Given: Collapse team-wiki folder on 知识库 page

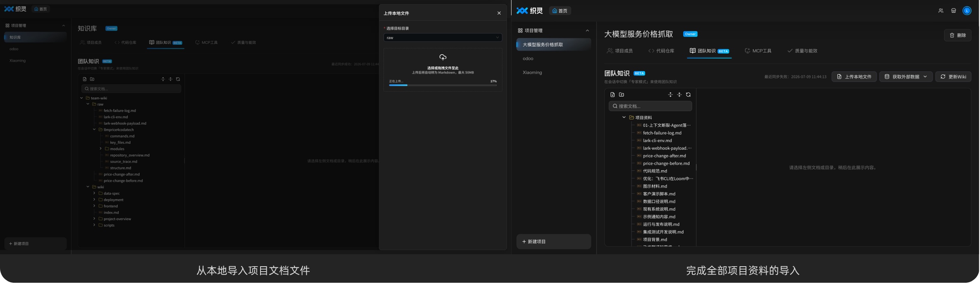Looking at the screenshot, I should tap(81, 98).
